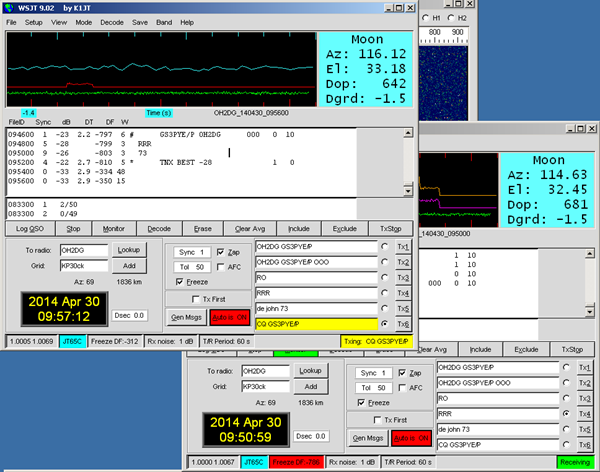Open the Band menu
The image size is (600, 472).
[x=164, y=23]
